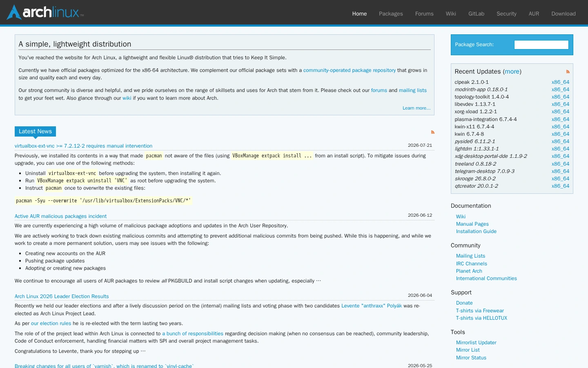Open the virtualbox-ext-vnc manual intervention article
This screenshot has width=588, height=368.
[x=83, y=146]
